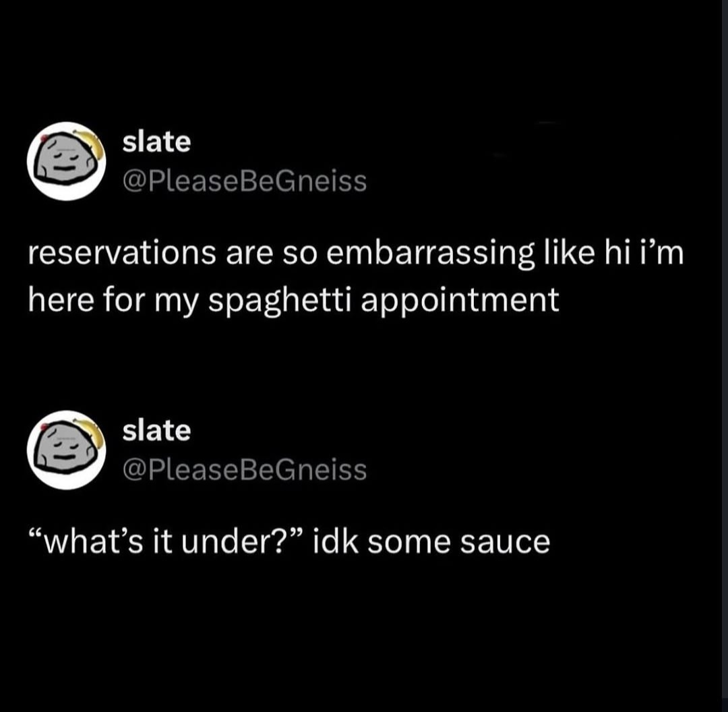
Task: Click the word "embarrassing" in the tweet text
Action: [x=430, y=254]
